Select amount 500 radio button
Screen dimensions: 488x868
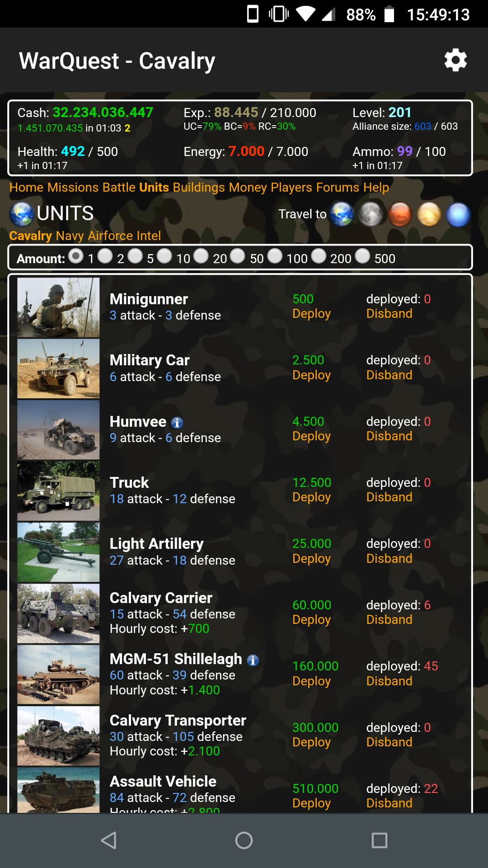click(x=362, y=256)
